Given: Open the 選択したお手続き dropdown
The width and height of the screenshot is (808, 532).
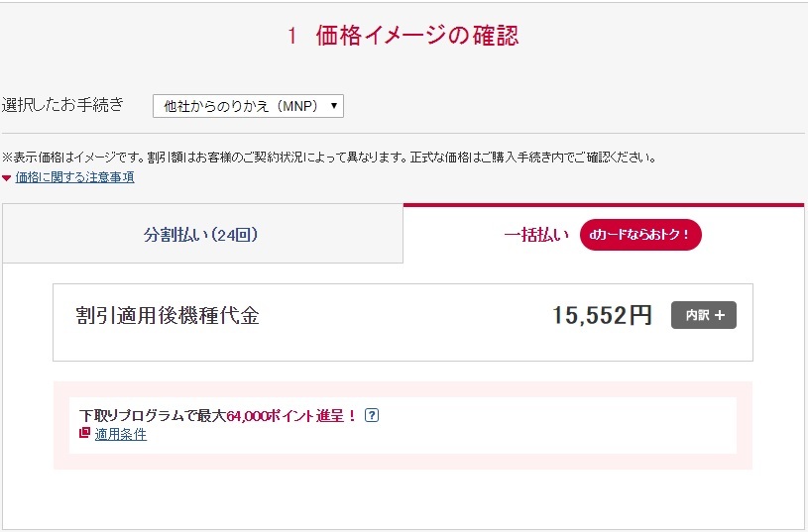Looking at the screenshot, I should click(247, 106).
